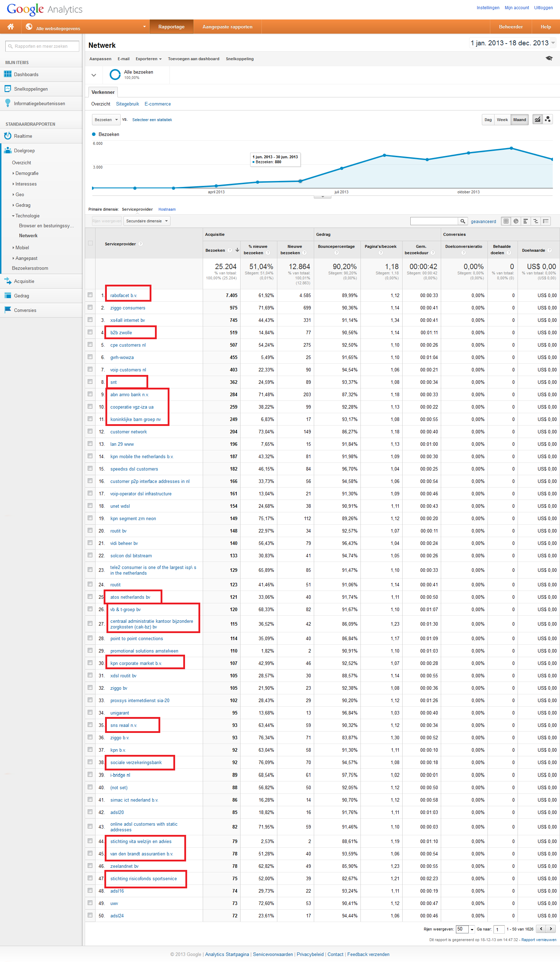560x962 pixels.
Task: Select the performance bar view icon
Action: click(x=526, y=221)
